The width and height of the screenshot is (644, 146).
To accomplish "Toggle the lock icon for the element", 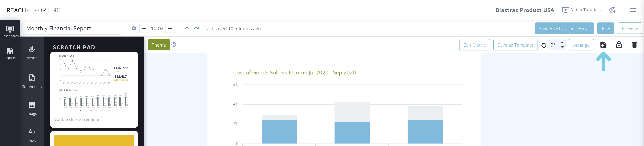I will (x=619, y=45).
